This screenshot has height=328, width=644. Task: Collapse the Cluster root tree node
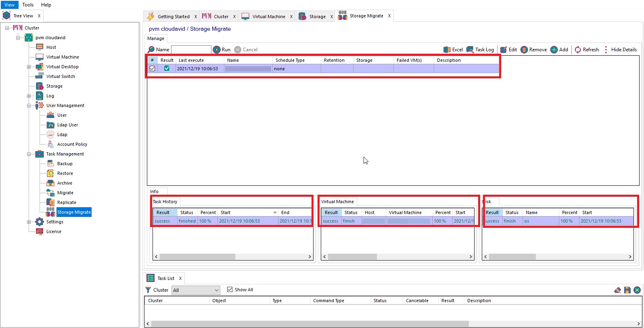pos(7,28)
